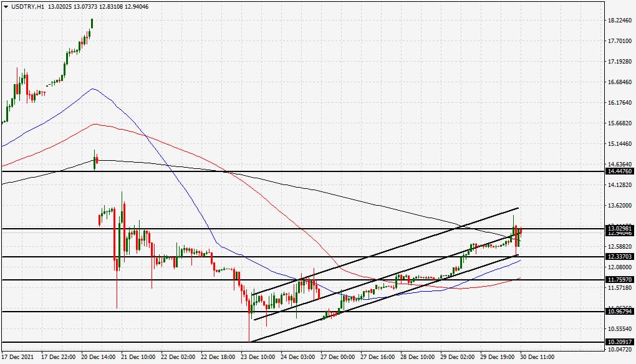
Task: Click the 13.62000 price scale value
Action: [x=620, y=206]
